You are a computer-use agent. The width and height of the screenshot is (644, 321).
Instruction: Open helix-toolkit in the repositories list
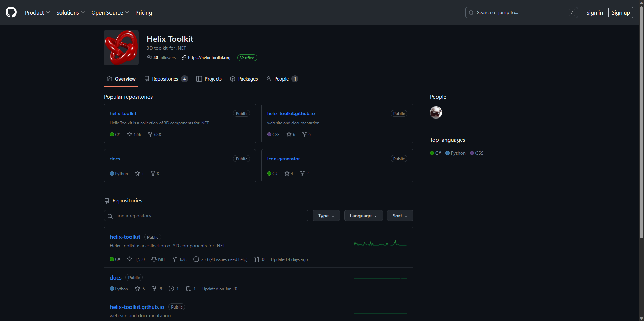coord(125,237)
